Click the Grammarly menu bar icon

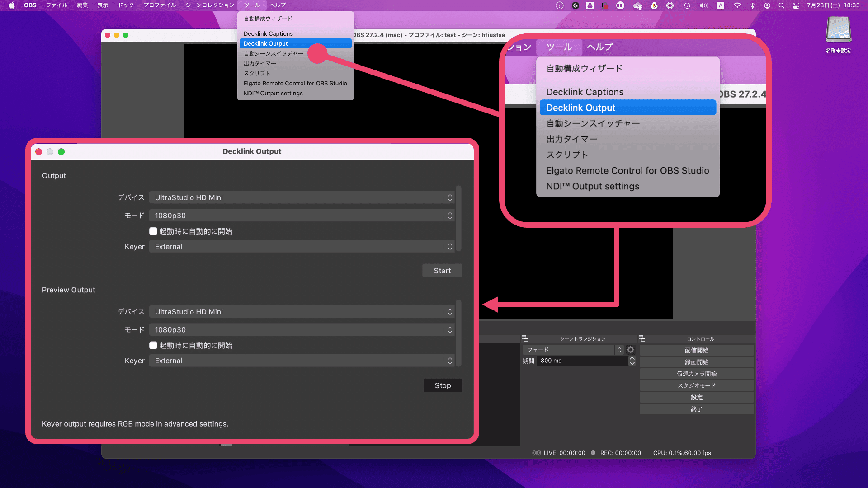(x=576, y=5)
